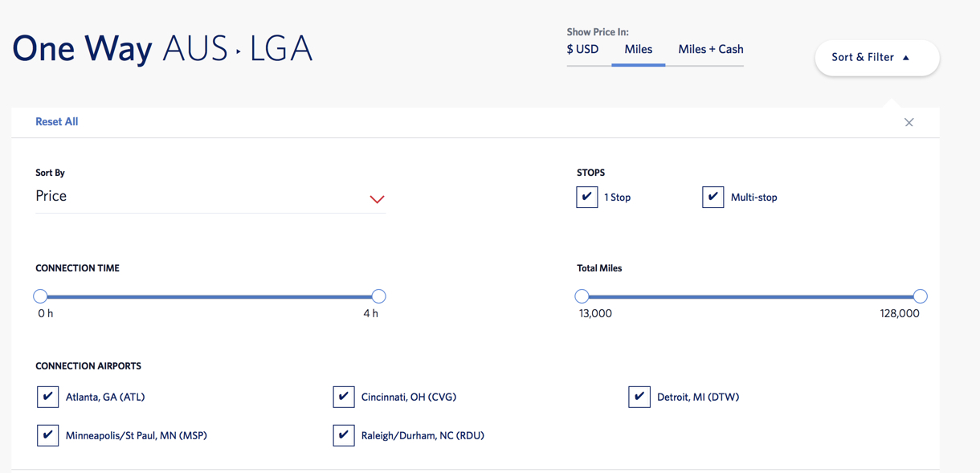Click the 4 h Connection Time slider handle
Image resolution: width=980 pixels, height=473 pixels.
click(x=378, y=296)
